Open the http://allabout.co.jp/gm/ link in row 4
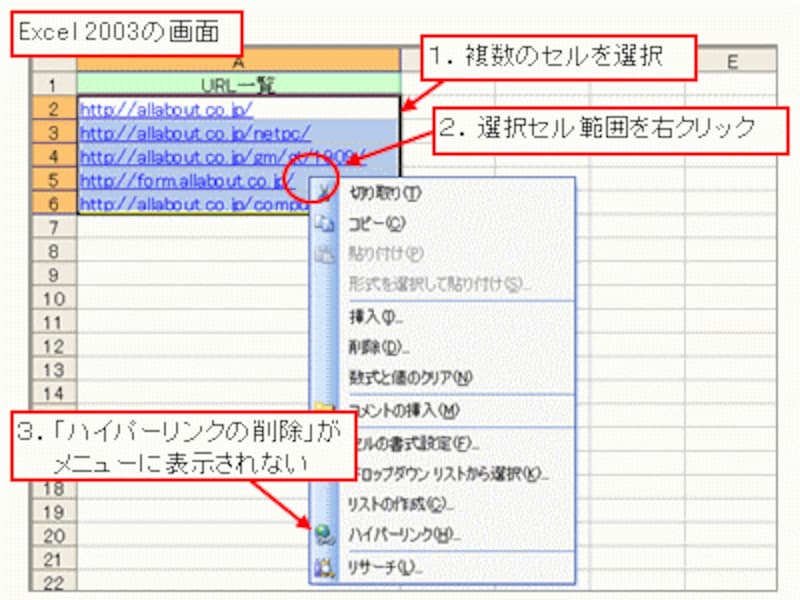 [x=222, y=157]
